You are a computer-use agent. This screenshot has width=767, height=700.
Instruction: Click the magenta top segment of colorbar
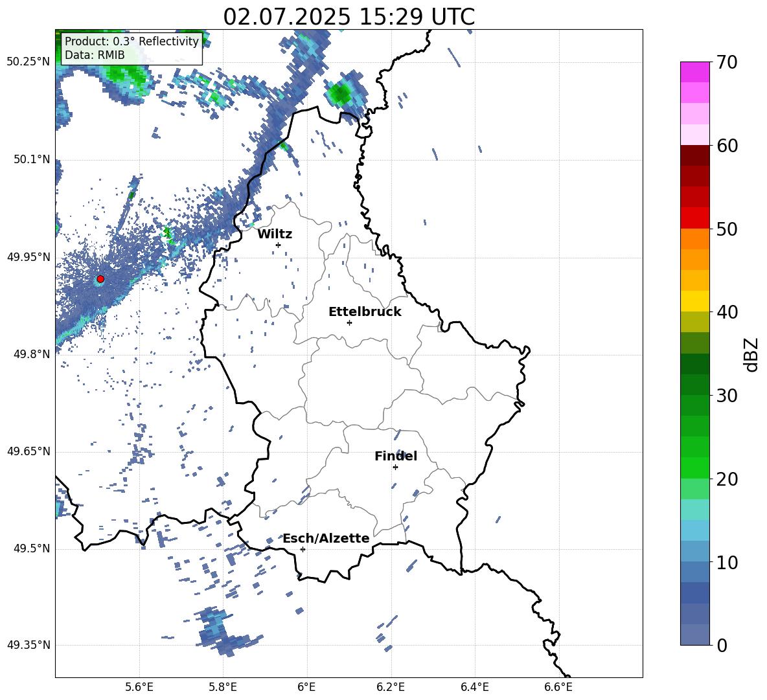point(694,72)
